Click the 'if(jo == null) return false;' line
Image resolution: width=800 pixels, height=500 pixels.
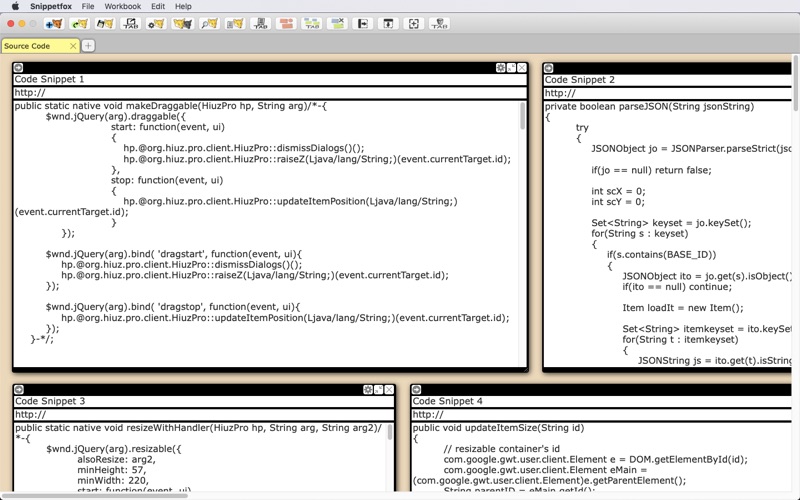[x=651, y=170]
